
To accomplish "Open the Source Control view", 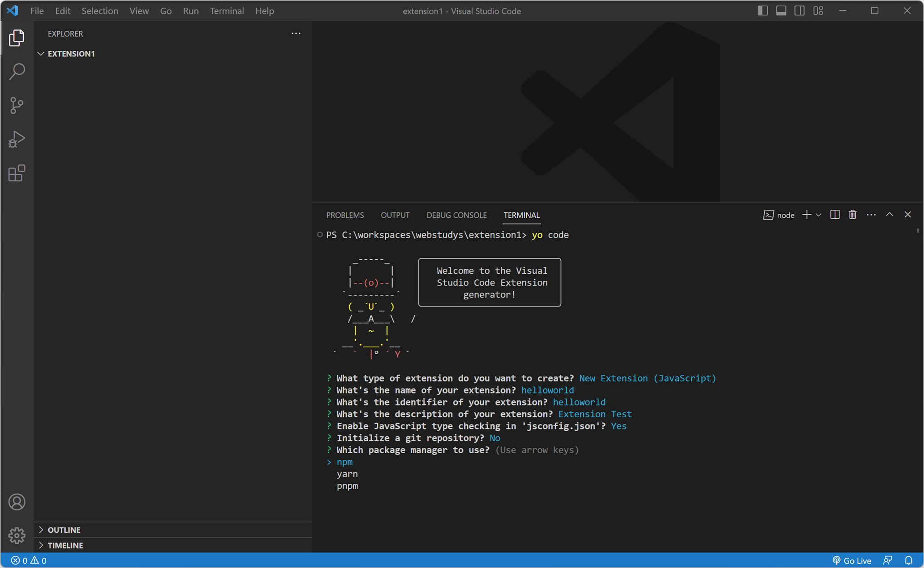I will [17, 105].
